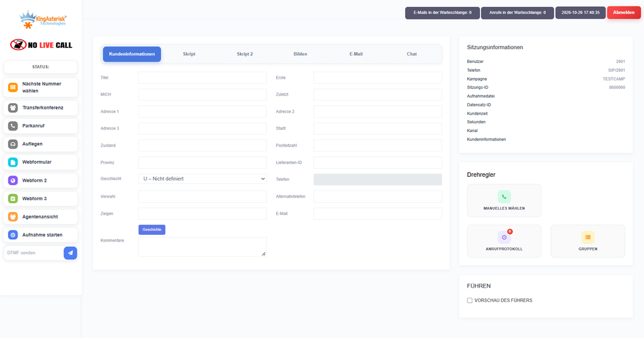The width and height of the screenshot is (644, 338).
Task: Switch to the Kundeninformationen tab
Action: [132, 54]
